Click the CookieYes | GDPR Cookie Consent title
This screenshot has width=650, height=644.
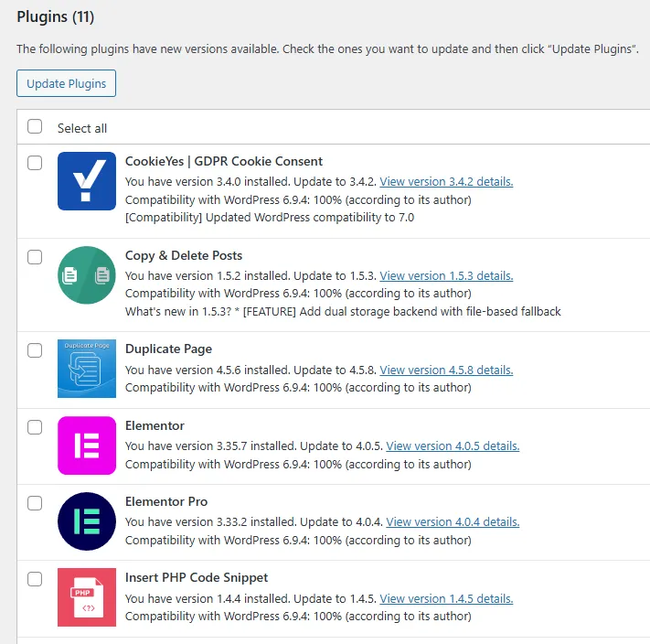tap(224, 161)
